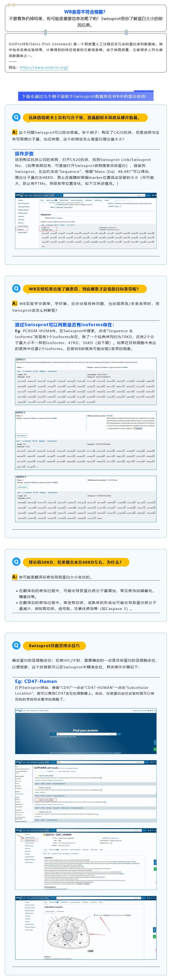
Task: Select Sequence in the CK20 screenshot sidebar
Action: (x=21, y=229)
